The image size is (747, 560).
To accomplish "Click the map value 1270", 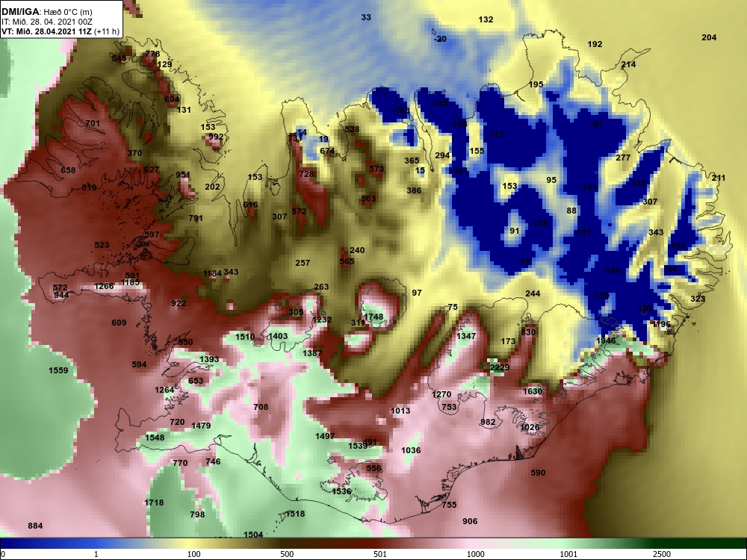I will coord(441,394).
